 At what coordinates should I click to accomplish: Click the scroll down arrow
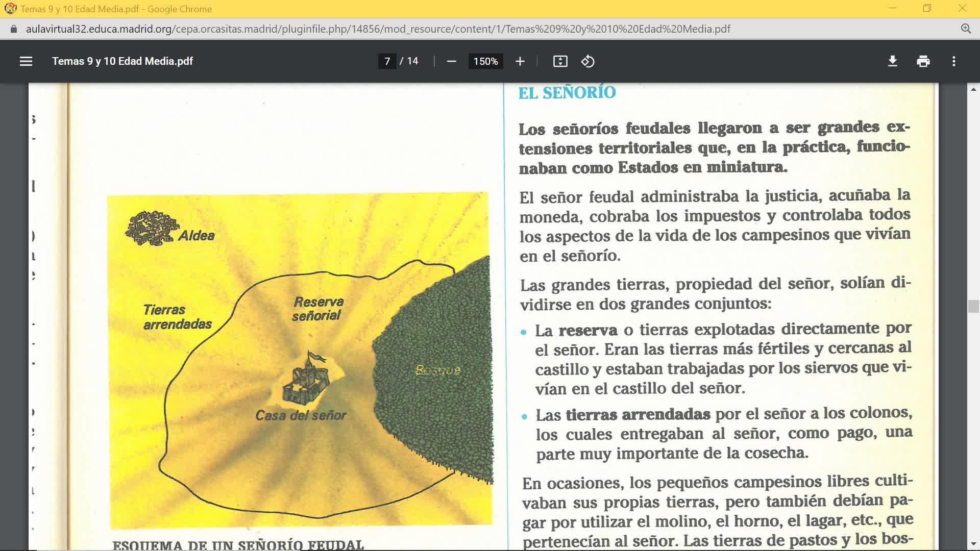(x=973, y=544)
